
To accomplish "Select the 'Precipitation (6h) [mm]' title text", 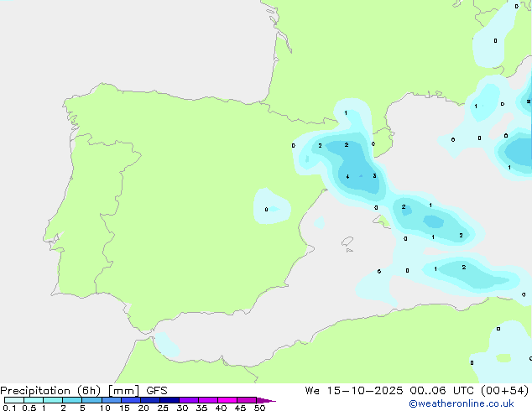I will (70, 391).
